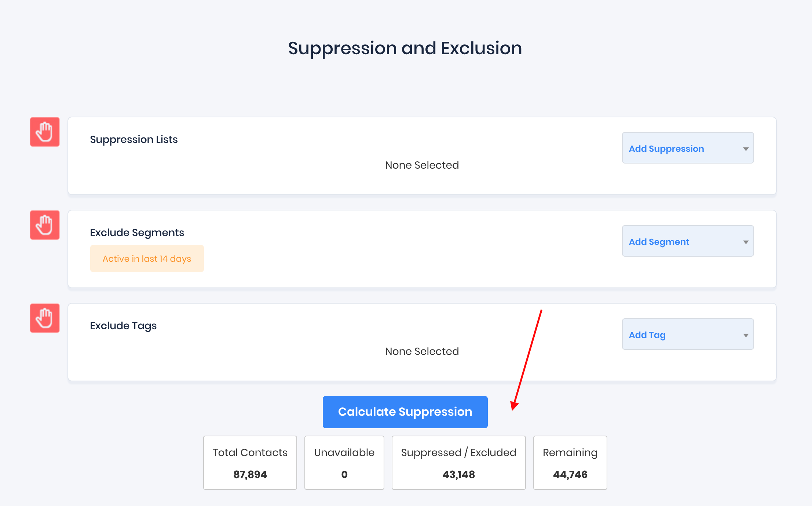The image size is (812, 506).
Task: Open the Add Suppression dropdown
Action: (688, 148)
